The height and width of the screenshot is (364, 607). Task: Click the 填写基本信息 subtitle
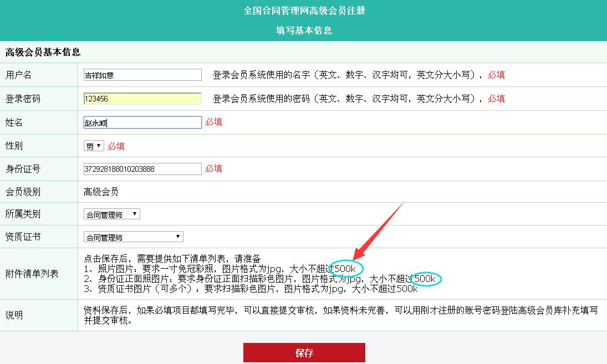(x=304, y=30)
